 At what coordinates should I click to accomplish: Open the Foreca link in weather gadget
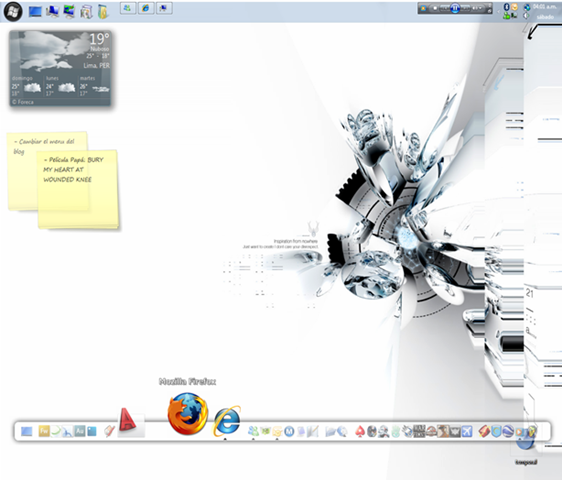click(x=23, y=102)
